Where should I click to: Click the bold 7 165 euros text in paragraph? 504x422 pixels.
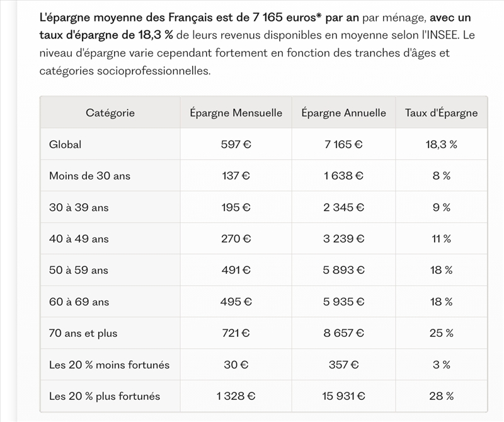[287, 18]
